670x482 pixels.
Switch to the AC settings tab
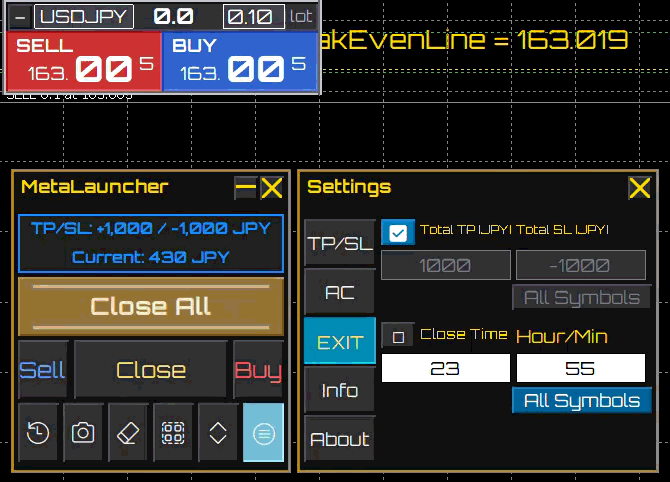click(x=340, y=292)
